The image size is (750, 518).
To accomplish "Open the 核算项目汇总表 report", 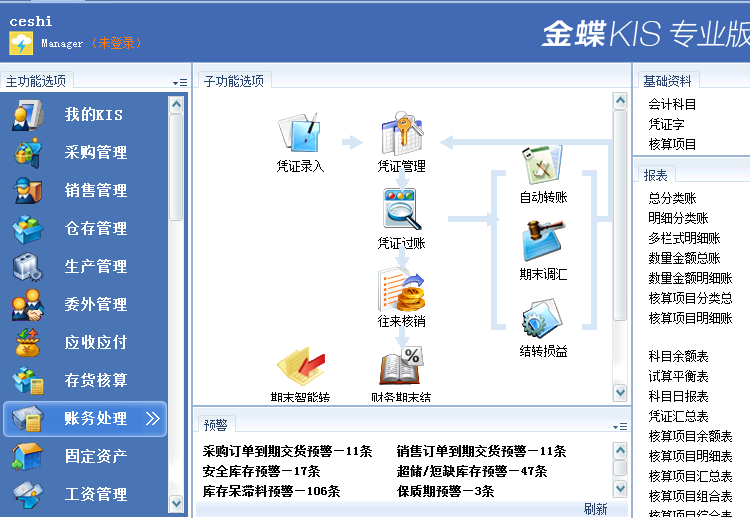I will tap(690, 476).
